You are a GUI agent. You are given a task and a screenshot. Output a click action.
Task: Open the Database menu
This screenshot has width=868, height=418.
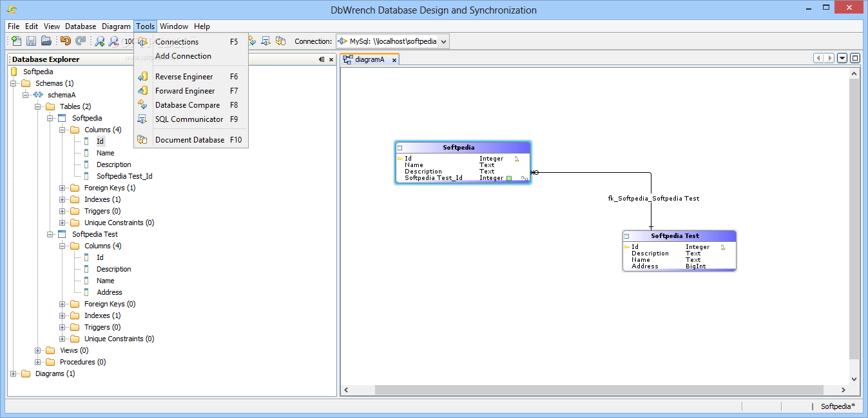pyautogui.click(x=81, y=26)
